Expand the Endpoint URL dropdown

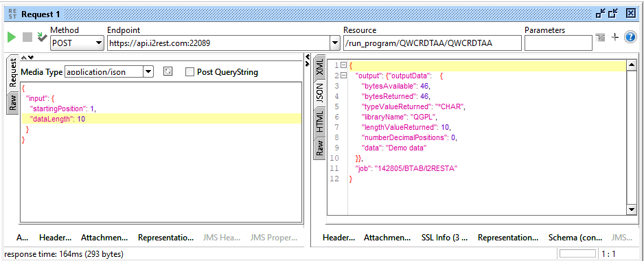(336, 43)
